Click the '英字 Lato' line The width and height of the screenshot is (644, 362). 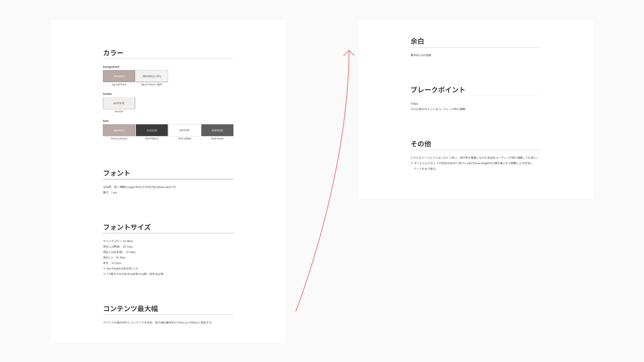(x=110, y=193)
